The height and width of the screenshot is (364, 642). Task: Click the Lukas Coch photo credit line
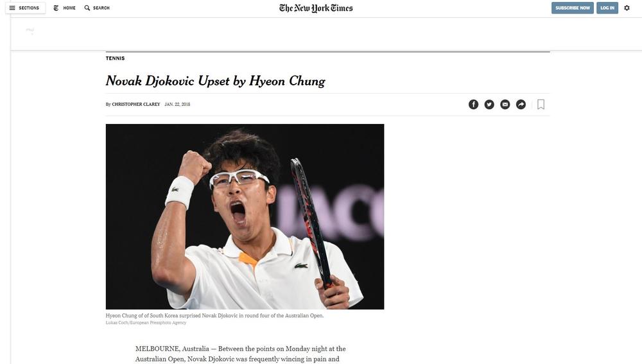click(x=146, y=323)
